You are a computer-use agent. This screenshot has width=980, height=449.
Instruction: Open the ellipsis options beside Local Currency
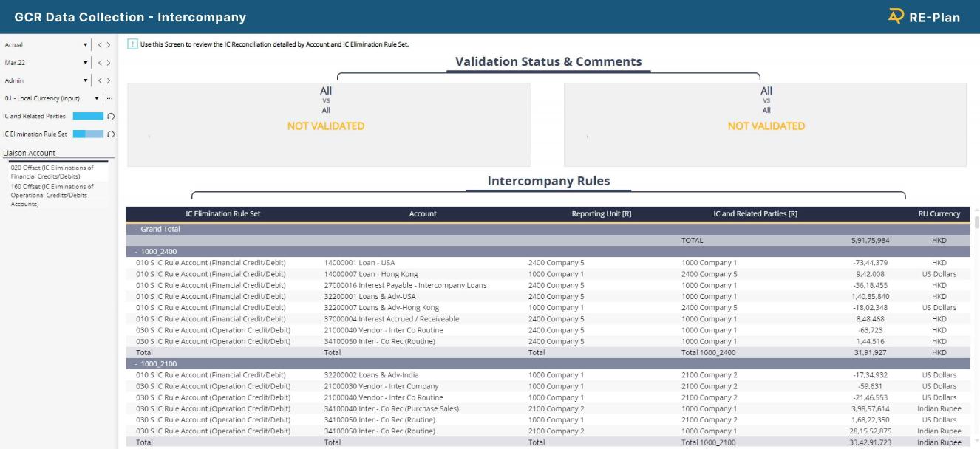click(x=109, y=98)
